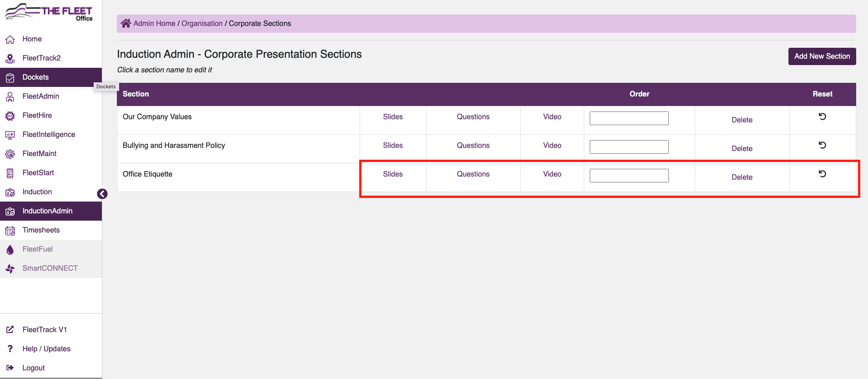
Task: Click the Help question mark icon
Action: (10, 349)
